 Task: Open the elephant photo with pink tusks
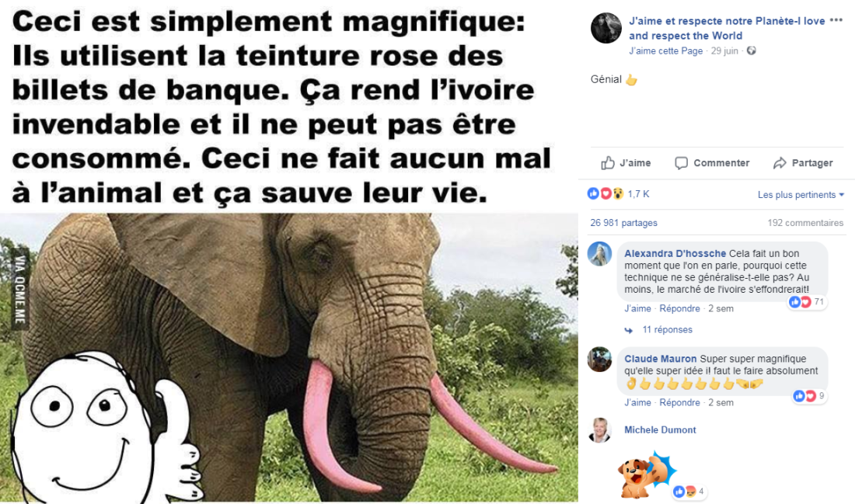click(289, 357)
